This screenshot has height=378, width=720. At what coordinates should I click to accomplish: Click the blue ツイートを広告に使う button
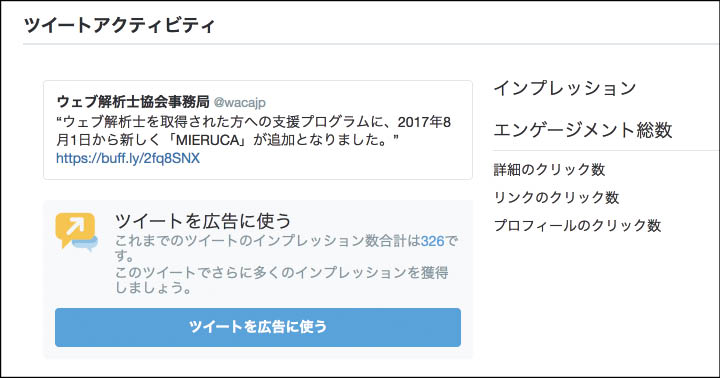click(x=258, y=327)
